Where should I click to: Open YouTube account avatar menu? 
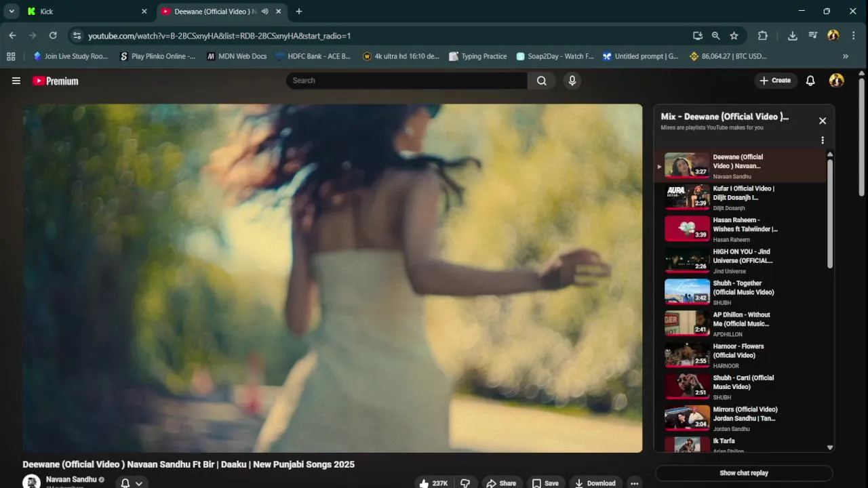coord(837,81)
